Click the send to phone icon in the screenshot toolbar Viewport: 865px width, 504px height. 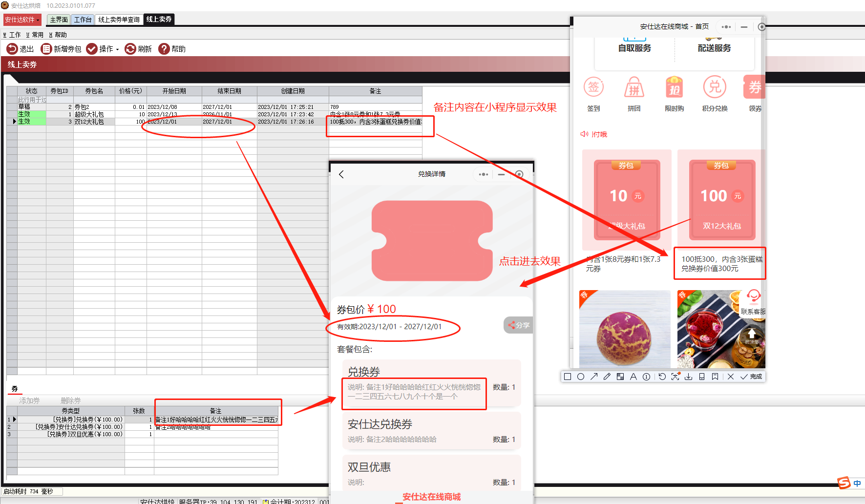click(x=702, y=377)
